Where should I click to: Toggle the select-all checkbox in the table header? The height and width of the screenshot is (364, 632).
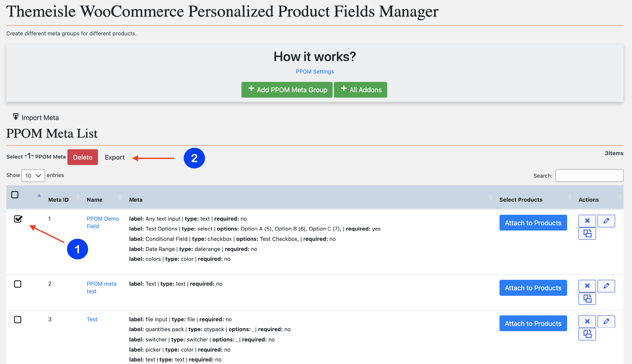click(15, 194)
